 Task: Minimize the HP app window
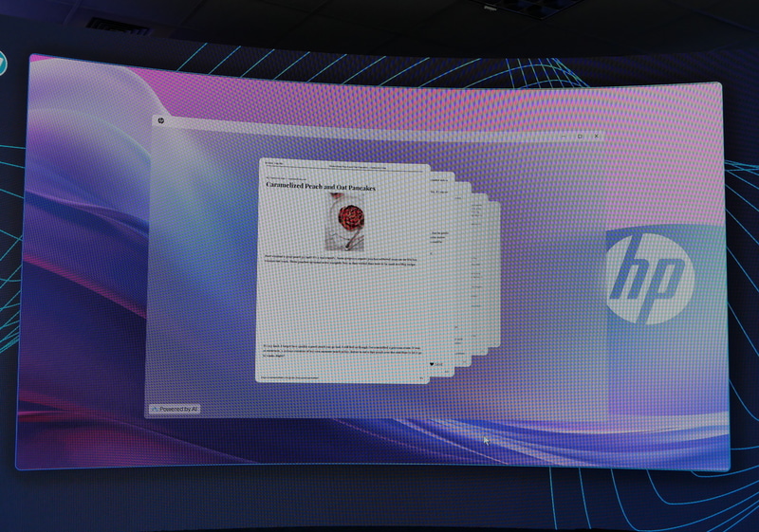564,137
